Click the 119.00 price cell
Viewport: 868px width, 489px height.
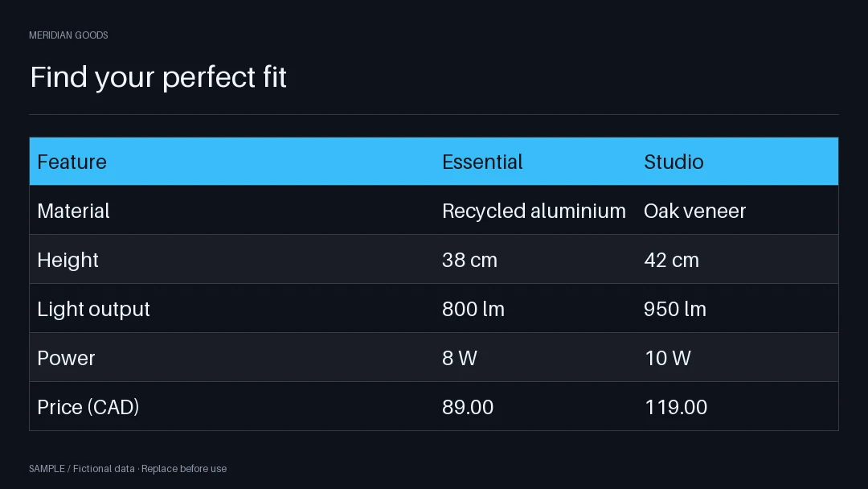pyautogui.click(x=676, y=407)
